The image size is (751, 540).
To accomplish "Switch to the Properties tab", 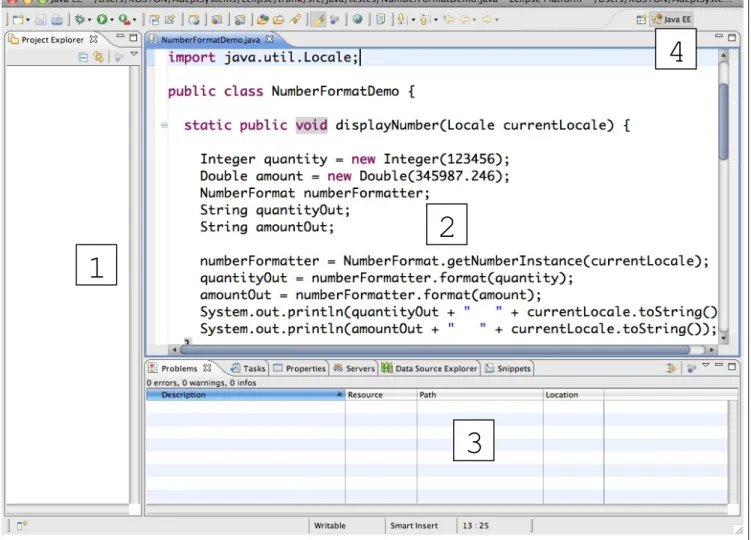I will click(300, 368).
